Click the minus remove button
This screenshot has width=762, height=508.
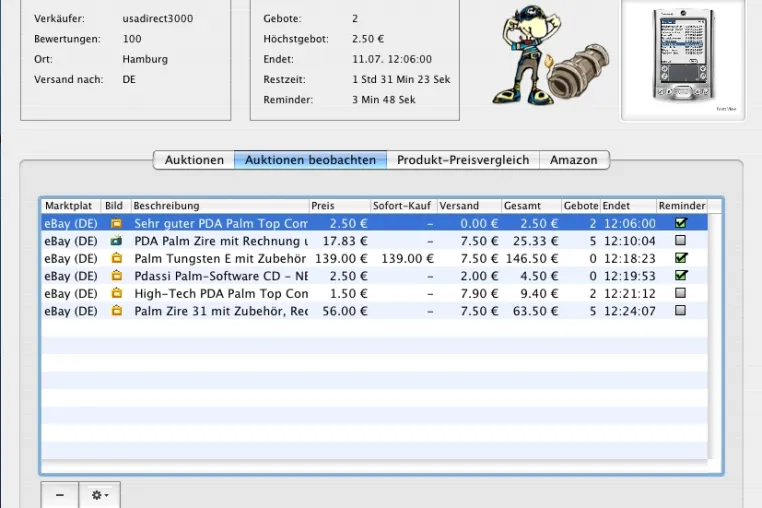[x=60, y=495]
